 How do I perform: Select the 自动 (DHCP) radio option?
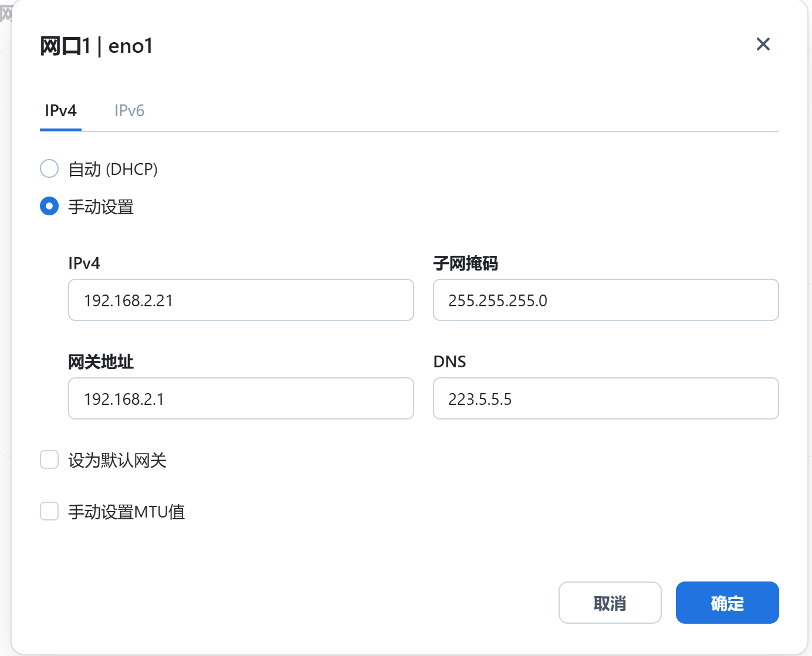pyautogui.click(x=49, y=169)
